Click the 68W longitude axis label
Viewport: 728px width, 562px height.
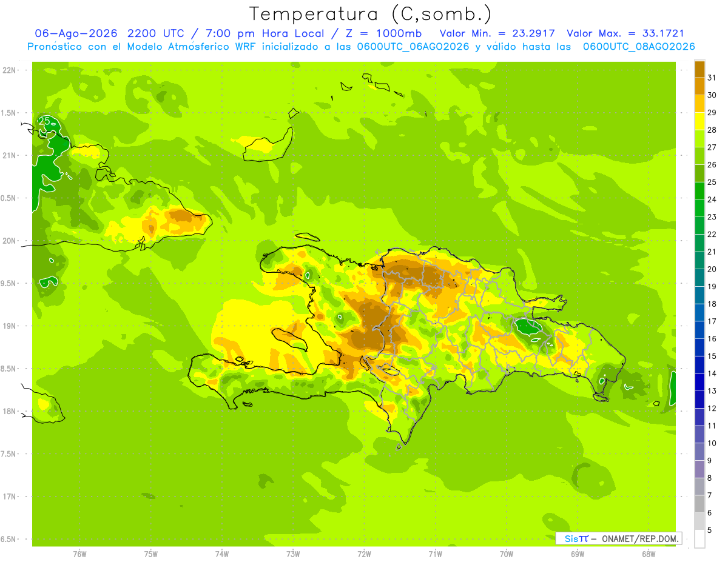[x=649, y=554]
